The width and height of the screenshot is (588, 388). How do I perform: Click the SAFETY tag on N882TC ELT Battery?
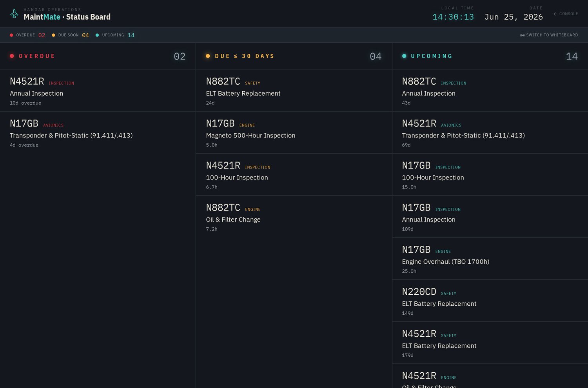252,83
